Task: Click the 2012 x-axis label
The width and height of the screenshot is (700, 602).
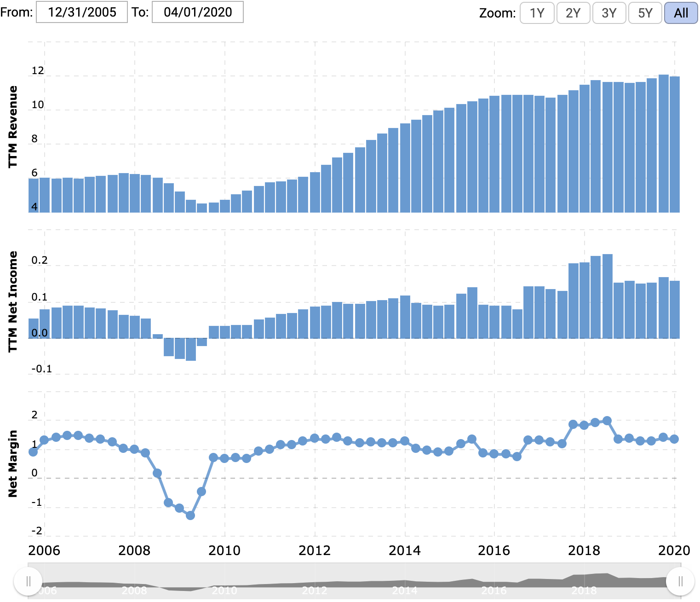Action: click(315, 550)
